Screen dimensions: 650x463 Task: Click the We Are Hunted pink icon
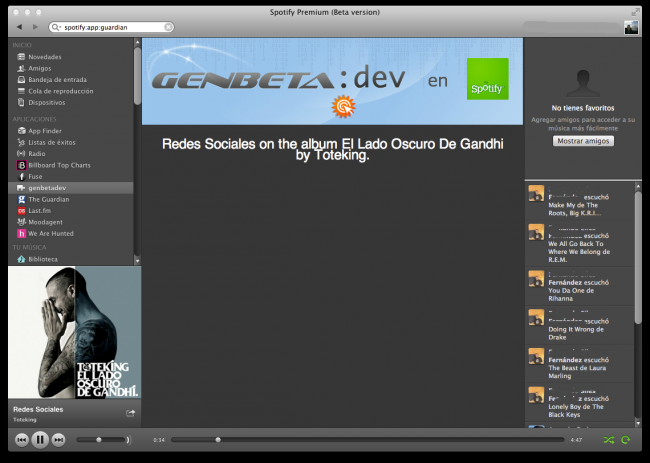click(x=21, y=234)
